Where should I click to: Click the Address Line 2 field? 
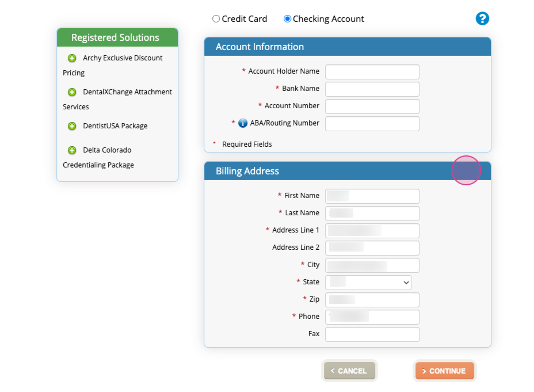coord(372,248)
